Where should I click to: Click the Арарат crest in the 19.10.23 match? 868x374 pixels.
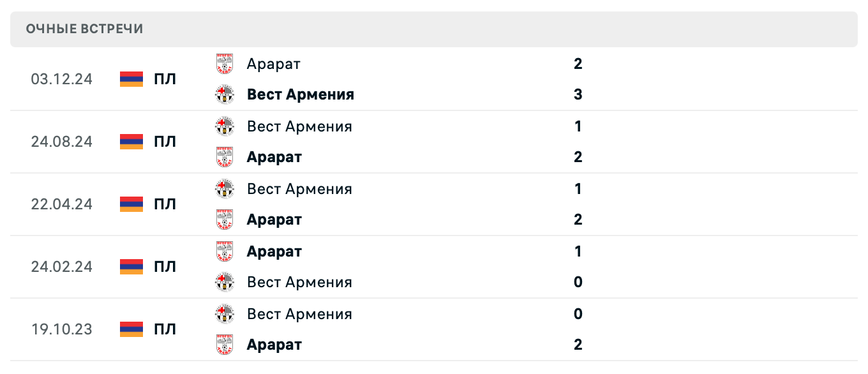pyautogui.click(x=225, y=344)
